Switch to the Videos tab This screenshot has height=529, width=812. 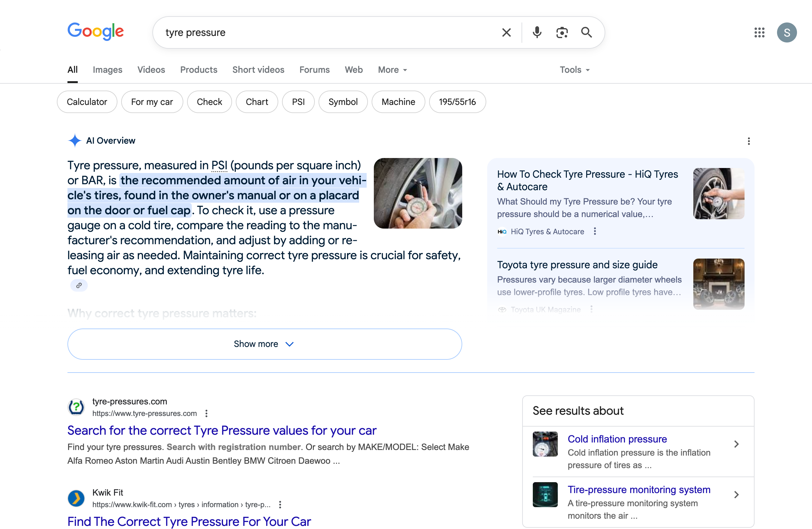[151, 70]
